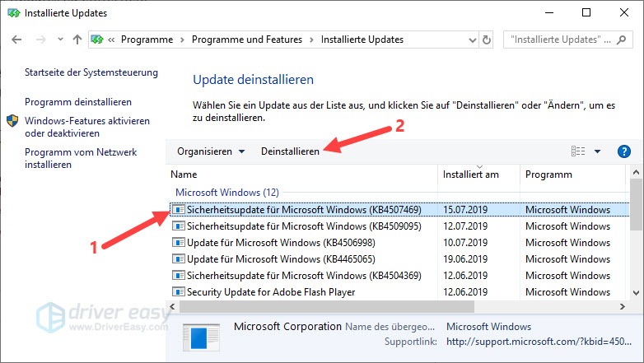Click the vertical scrollbar thumb

click(x=636, y=204)
